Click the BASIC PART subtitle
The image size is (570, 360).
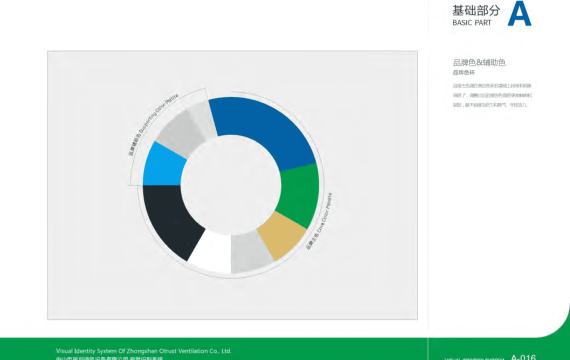pos(471,23)
